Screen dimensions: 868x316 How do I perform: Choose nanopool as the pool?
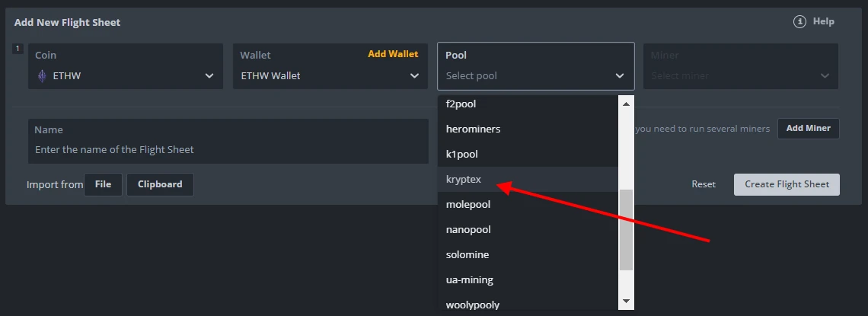[x=468, y=229]
